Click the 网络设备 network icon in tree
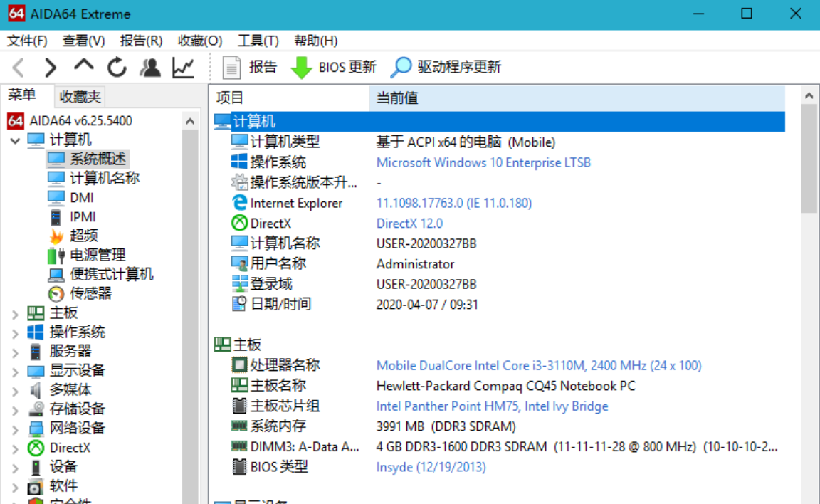The width and height of the screenshot is (820, 504). tap(36, 429)
